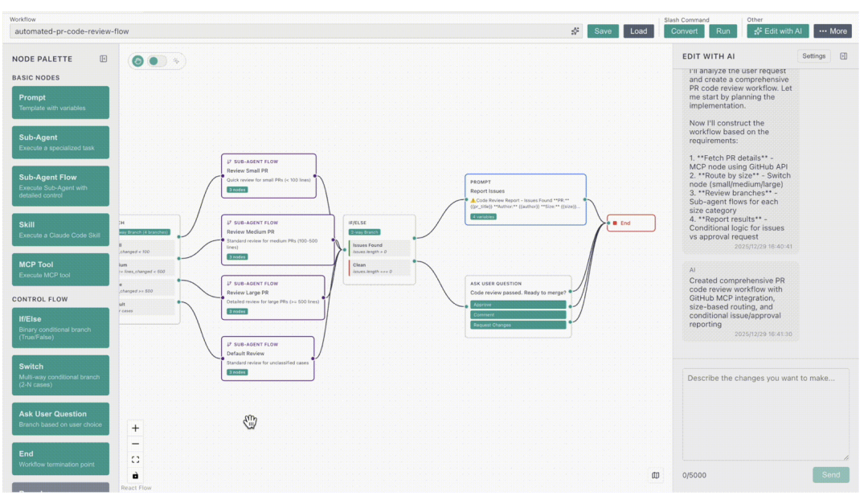Select the hand pan mode icon
The height and width of the screenshot is (504, 868).
click(x=137, y=61)
